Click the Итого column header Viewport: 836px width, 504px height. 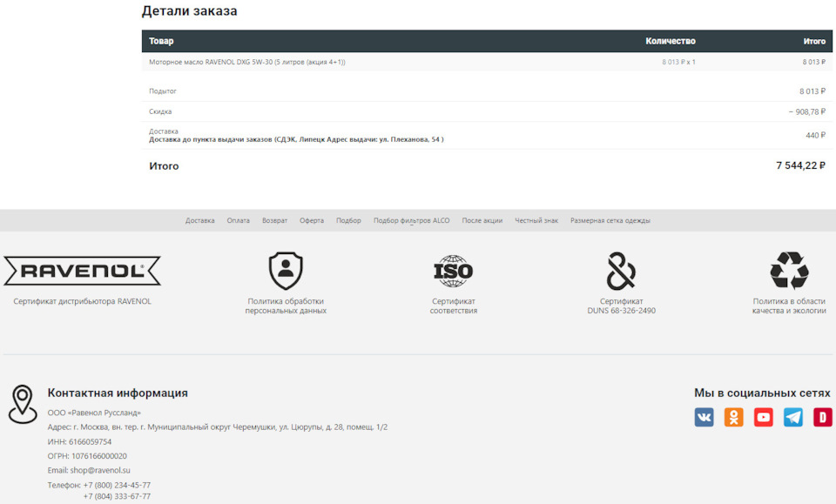coord(814,41)
